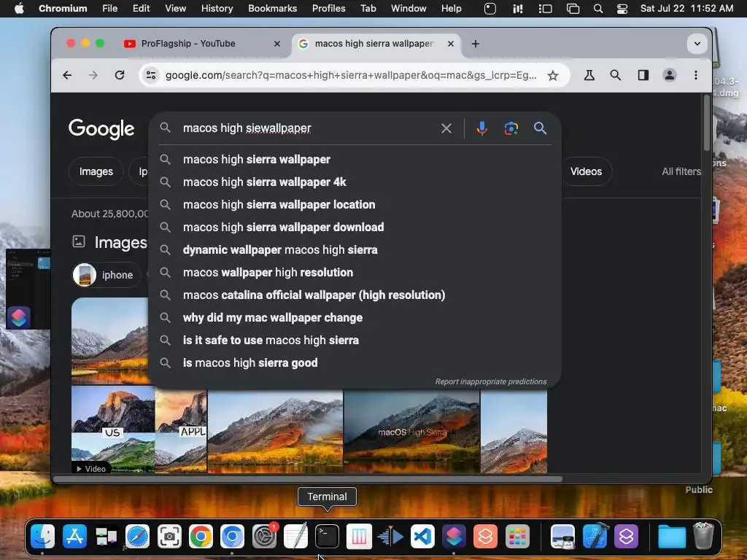Open Chrome Labs flask icon

point(589,75)
